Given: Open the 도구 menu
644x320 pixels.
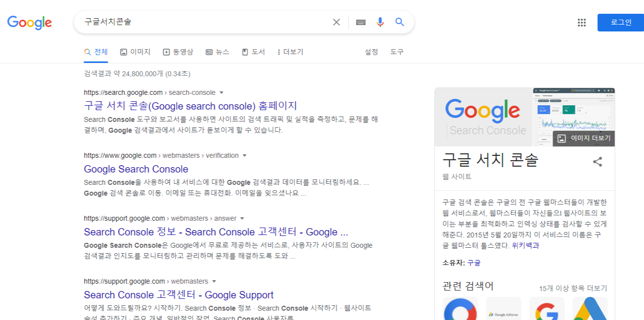Looking at the screenshot, I should coord(397,52).
